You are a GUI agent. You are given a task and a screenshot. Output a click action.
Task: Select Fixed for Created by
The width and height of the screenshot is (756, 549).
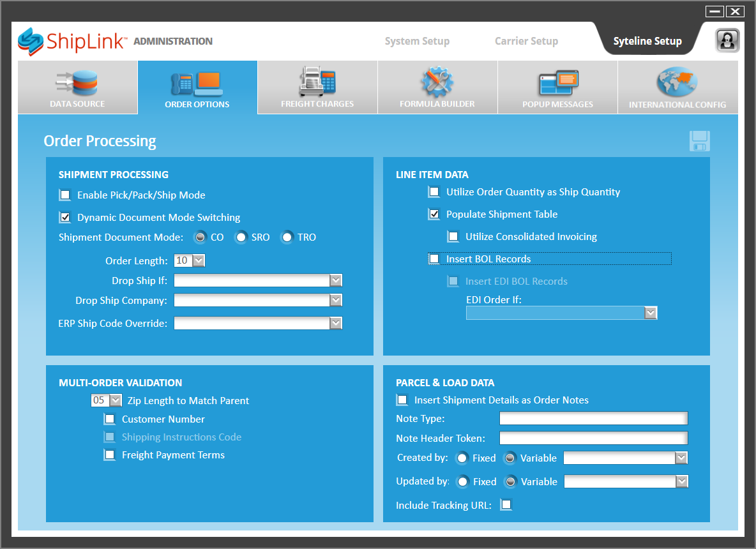pyautogui.click(x=462, y=458)
